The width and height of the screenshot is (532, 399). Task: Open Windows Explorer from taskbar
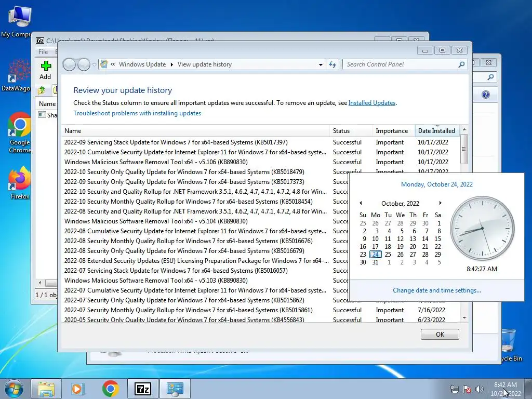(46, 389)
